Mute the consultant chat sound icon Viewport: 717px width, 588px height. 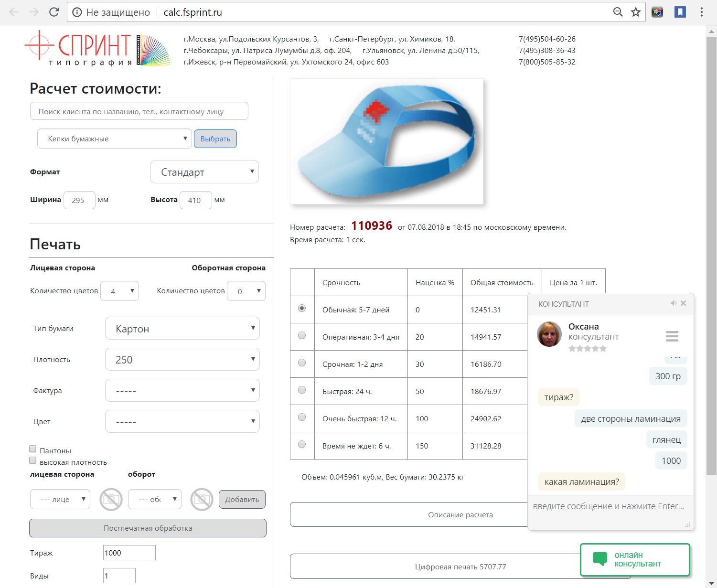[x=674, y=303]
